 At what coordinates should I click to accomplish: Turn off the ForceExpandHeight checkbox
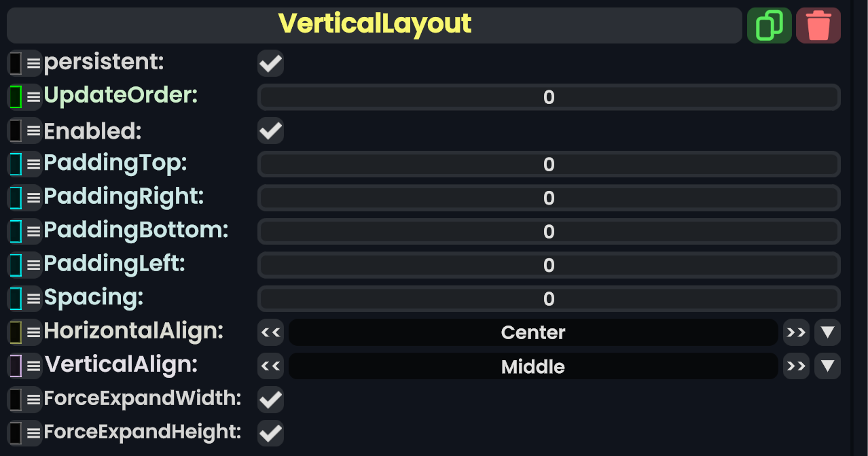point(270,433)
